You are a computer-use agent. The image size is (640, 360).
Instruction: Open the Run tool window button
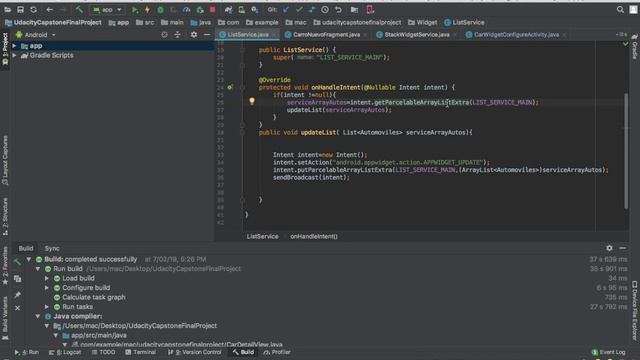click(x=27, y=352)
